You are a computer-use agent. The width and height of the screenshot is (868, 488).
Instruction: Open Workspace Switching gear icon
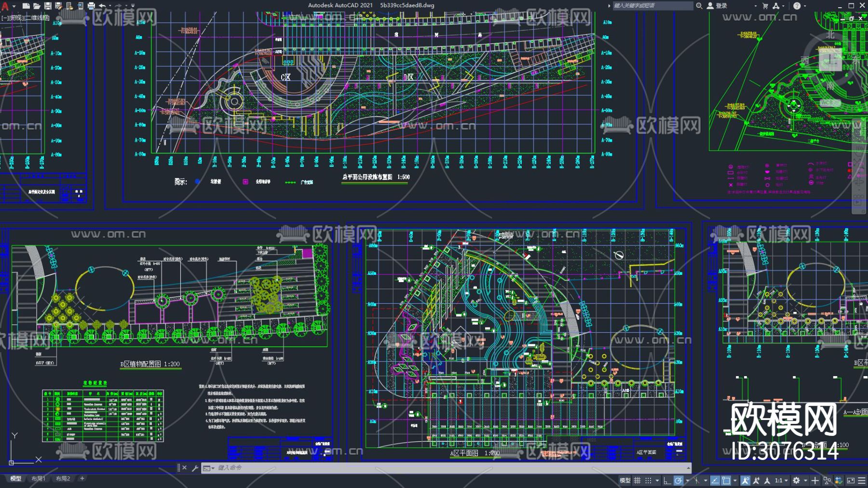click(x=796, y=480)
